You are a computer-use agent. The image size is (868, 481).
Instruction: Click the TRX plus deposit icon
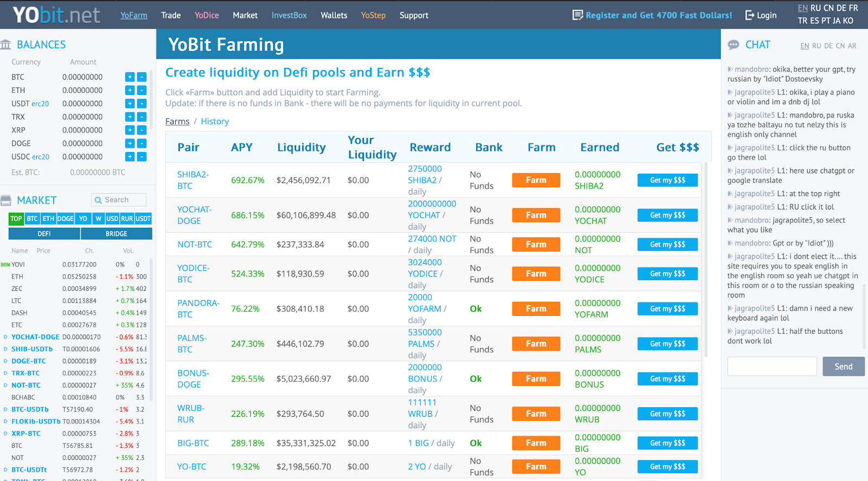click(x=130, y=117)
